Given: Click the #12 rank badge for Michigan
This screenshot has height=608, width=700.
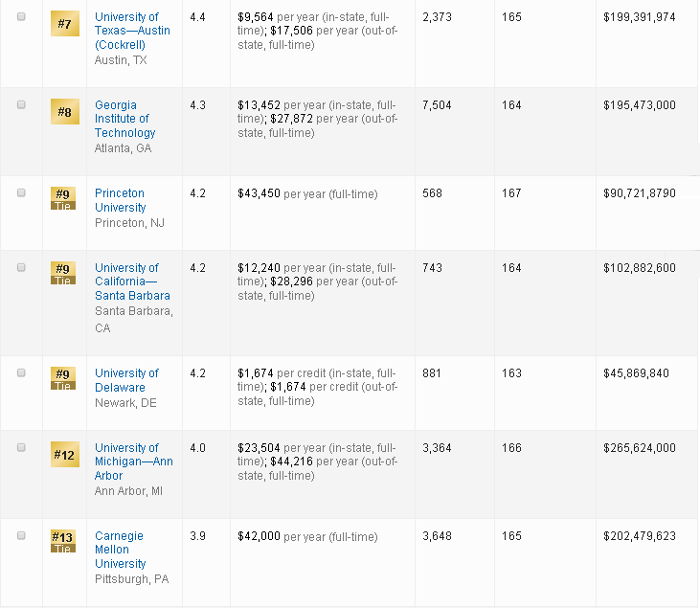Looking at the screenshot, I should click(x=64, y=454).
